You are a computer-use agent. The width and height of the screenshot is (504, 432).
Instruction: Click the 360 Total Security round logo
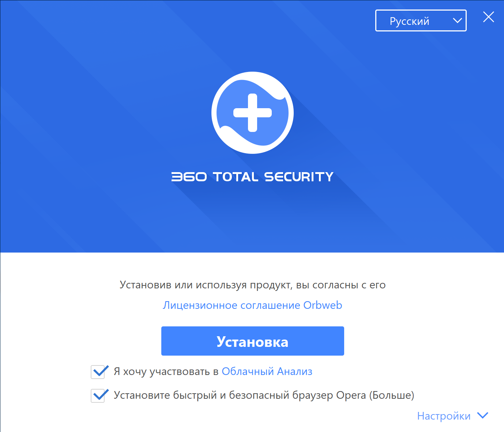[x=252, y=113]
